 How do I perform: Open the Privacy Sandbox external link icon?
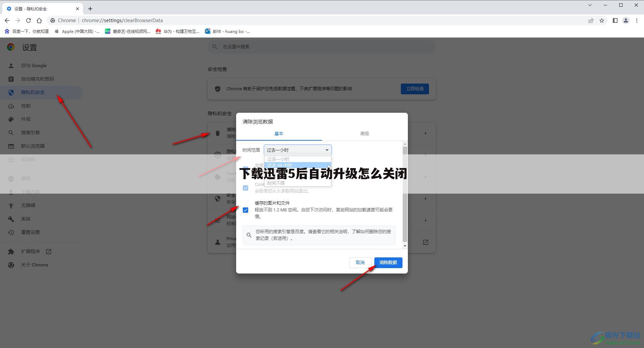(x=425, y=242)
